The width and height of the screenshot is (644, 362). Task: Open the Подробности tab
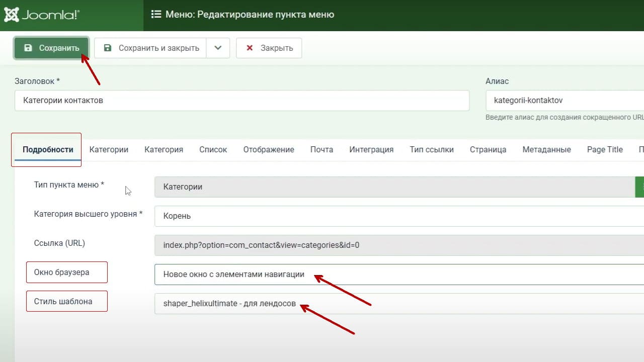(48, 150)
